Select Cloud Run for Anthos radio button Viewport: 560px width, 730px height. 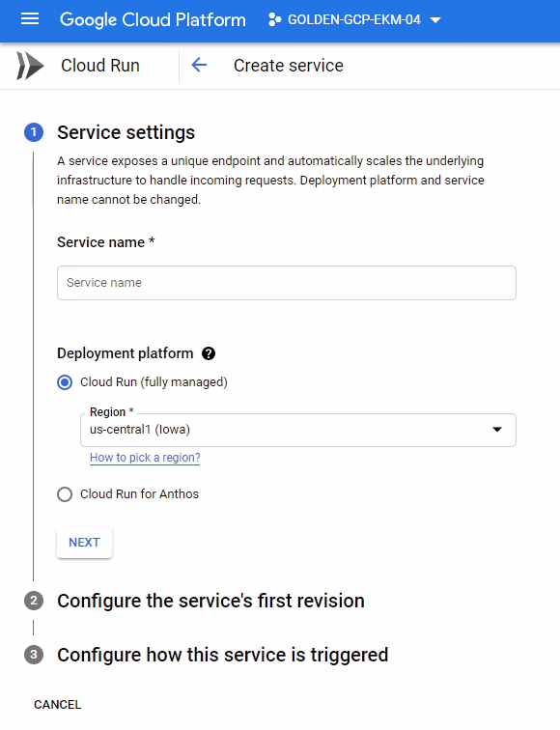click(x=65, y=494)
